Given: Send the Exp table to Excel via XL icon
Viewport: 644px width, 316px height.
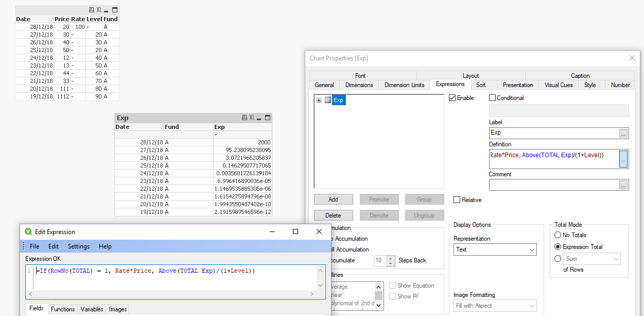Looking at the screenshot, I should pos(252,118).
